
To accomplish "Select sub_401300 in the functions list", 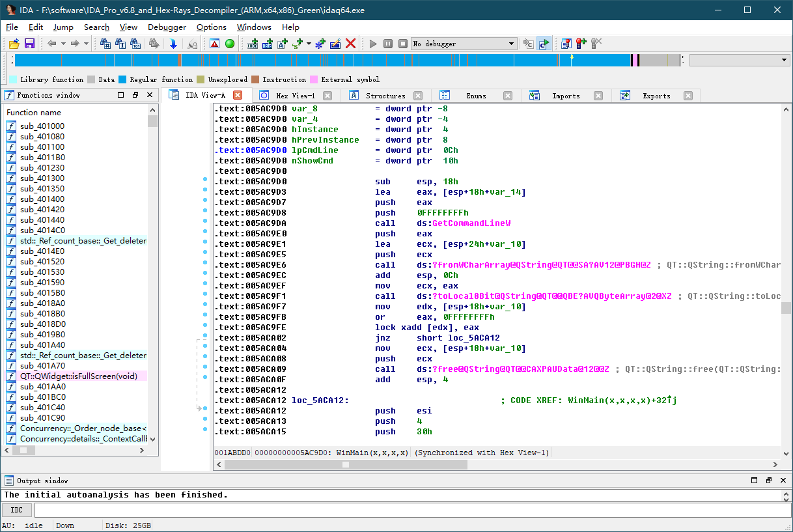I will pos(42,178).
